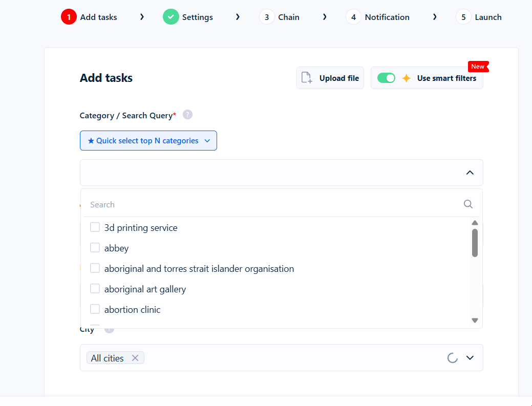Check aboriginal and torres strait islander organisation box

pyautogui.click(x=95, y=268)
